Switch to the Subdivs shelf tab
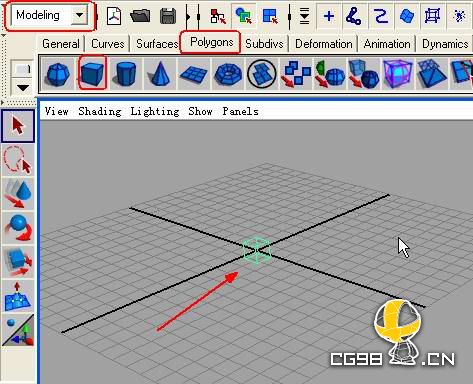The image size is (473, 384). click(x=264, y=44)
